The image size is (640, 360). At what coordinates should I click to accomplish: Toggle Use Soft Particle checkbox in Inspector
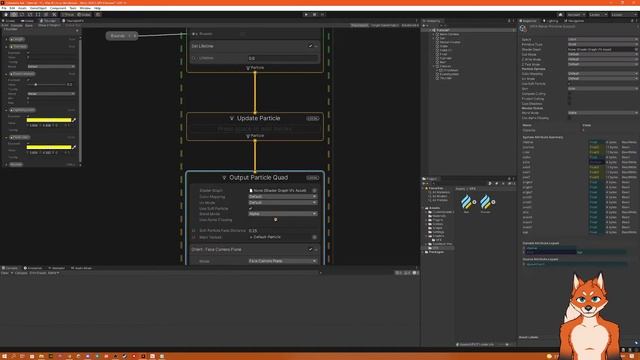pyautogui.click(x=570, y=83)
